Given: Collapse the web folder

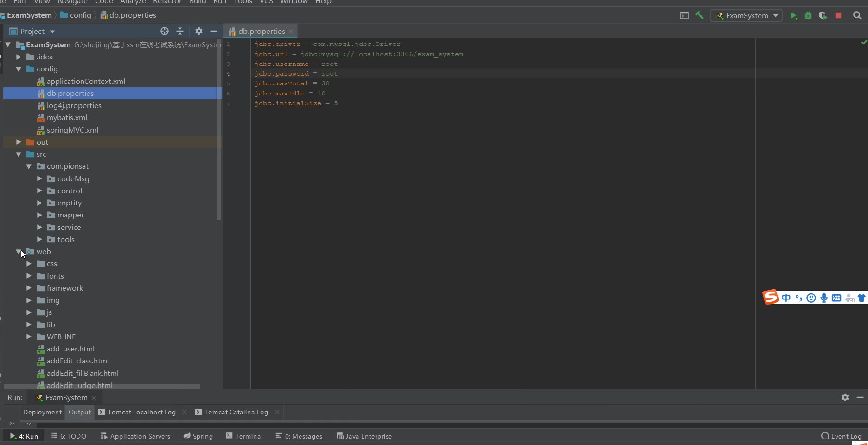Looking at the screenshot, I should pos(19,252).
